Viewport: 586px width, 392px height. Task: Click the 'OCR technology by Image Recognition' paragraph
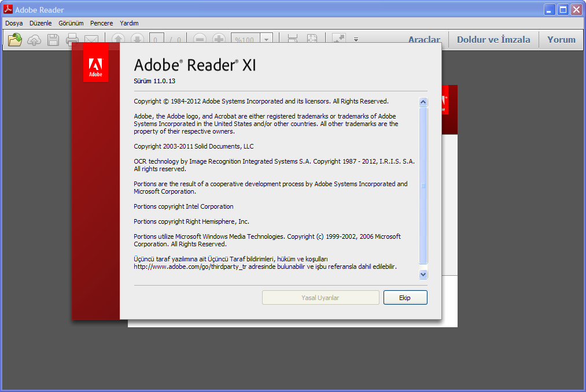point(274,165)
